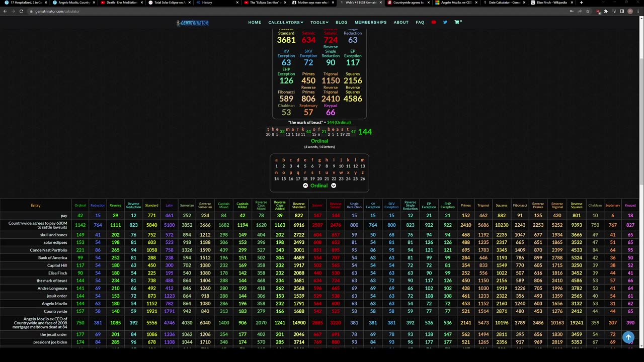Switch to the Date Calculator tab
This screenshot has height=362, width=644.
coord(503,3)
